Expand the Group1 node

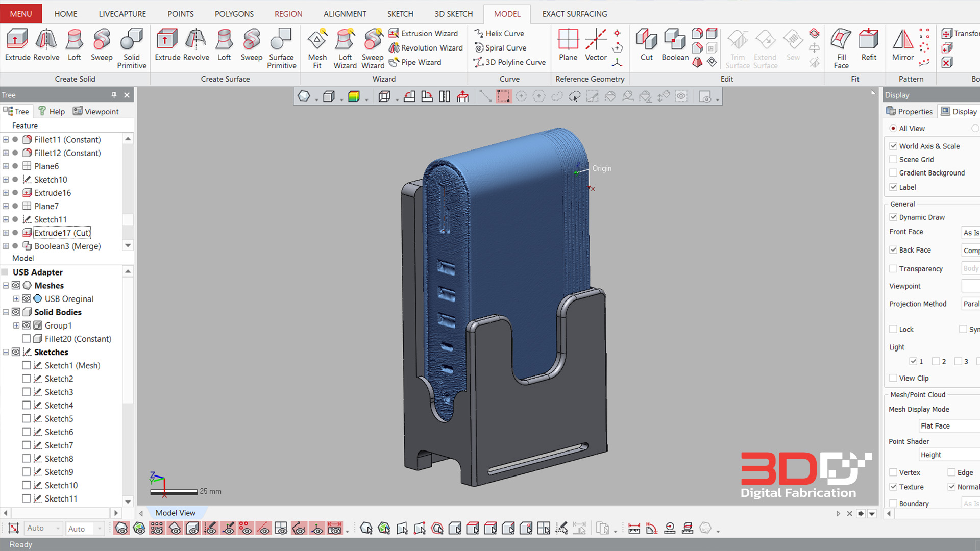[x=16, y=325]
